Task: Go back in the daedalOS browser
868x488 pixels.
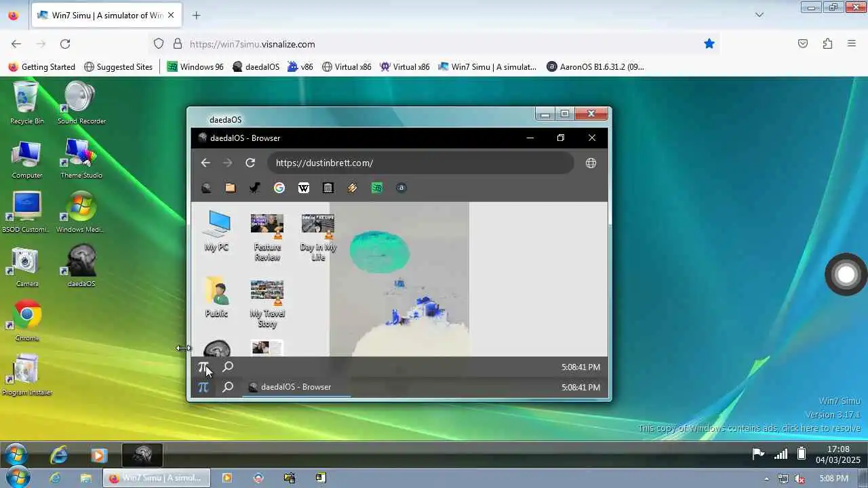Action: point(205,163)
